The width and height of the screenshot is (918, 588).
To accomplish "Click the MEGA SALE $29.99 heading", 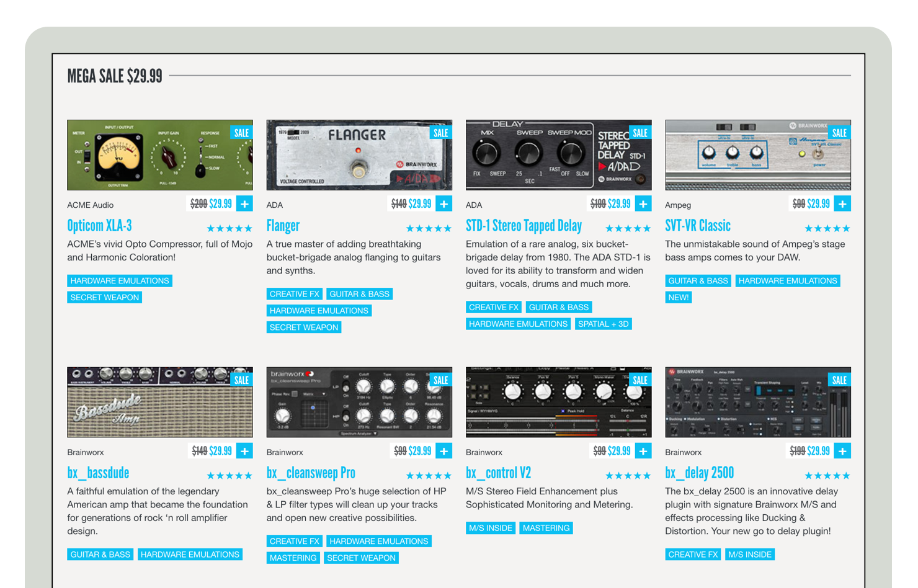I will 115,76.
